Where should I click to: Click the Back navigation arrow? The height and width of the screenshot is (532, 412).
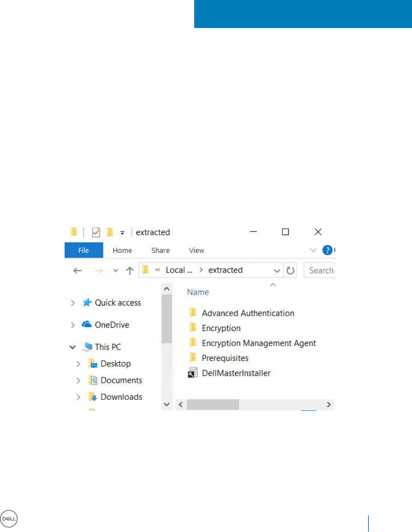(78, 270)
